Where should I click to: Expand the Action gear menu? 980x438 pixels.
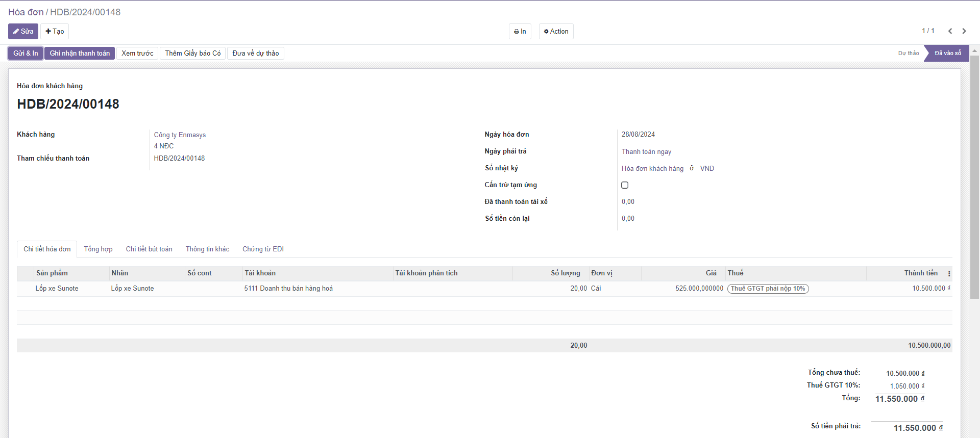point(556,31)
